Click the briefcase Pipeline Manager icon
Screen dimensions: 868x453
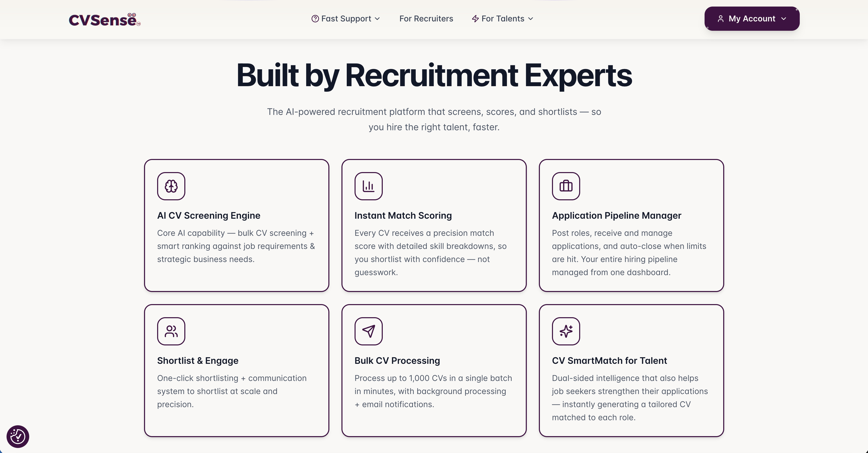coord(566,186)
